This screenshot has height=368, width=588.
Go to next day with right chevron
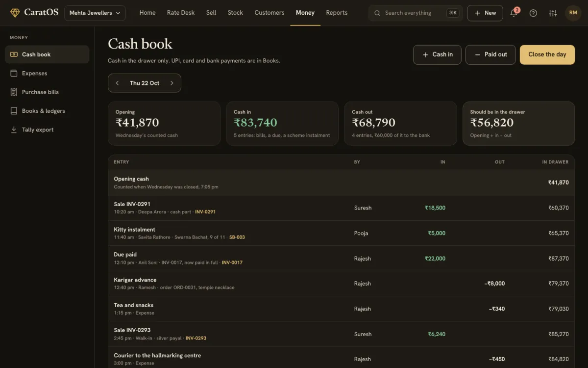pyautogui.click(x=171, y=83)
